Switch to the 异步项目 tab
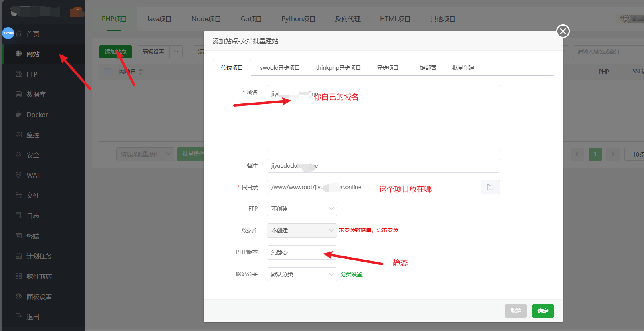 [x=388, y=68]
